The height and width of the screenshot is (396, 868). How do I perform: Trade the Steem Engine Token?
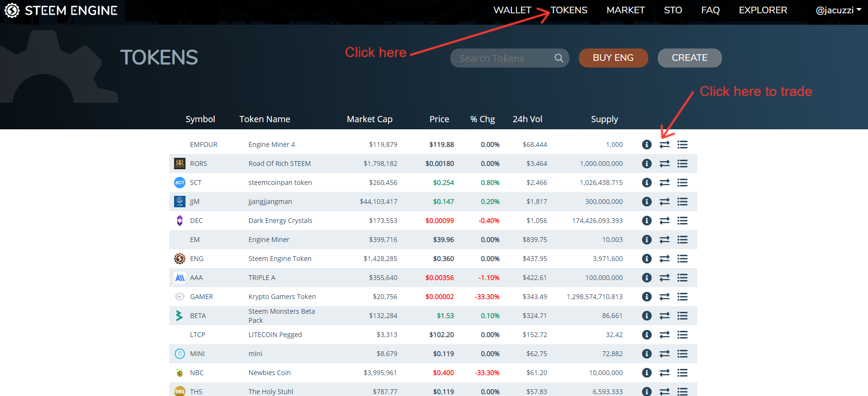664,259
